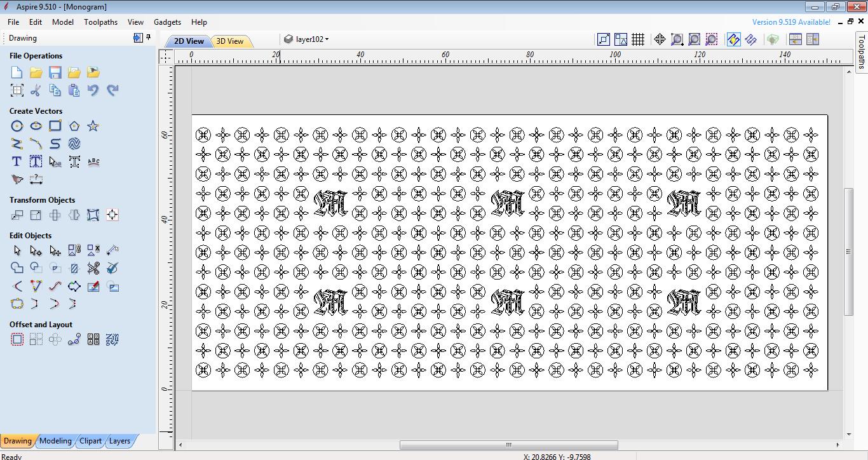Create a new blank file

click(x=16, y=72)
